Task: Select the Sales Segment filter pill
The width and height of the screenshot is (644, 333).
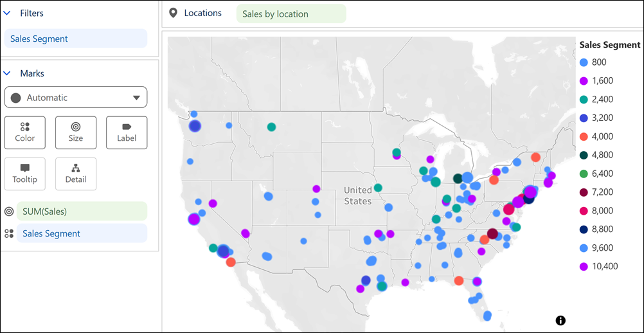Action: [76, 39]
